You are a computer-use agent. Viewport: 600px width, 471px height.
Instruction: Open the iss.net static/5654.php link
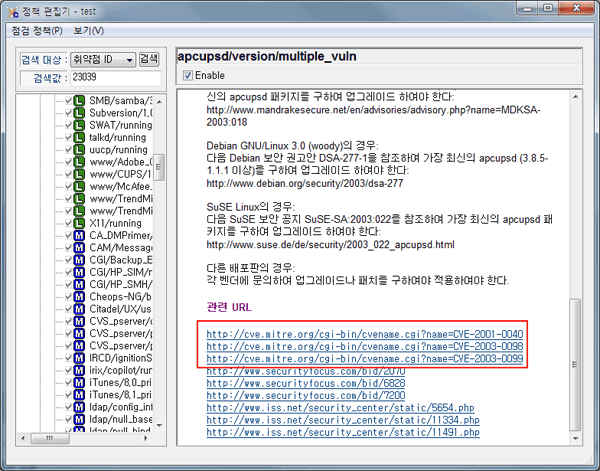pos(340,407)
